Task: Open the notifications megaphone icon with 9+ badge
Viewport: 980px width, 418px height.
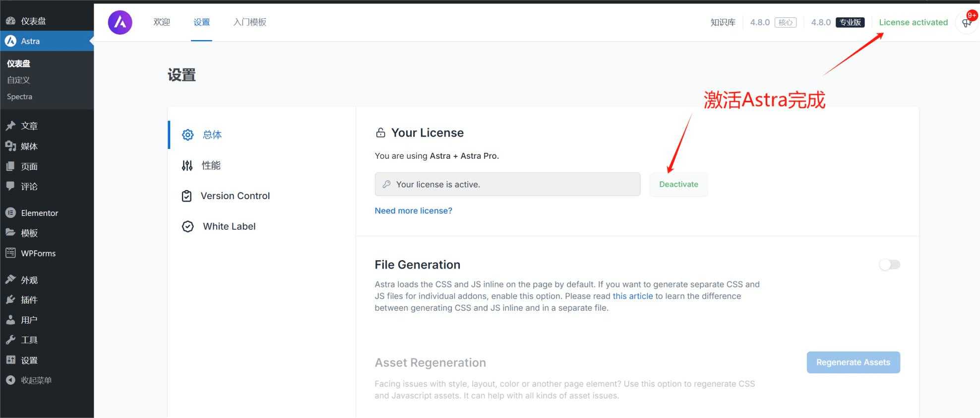Action: point(967,22)
